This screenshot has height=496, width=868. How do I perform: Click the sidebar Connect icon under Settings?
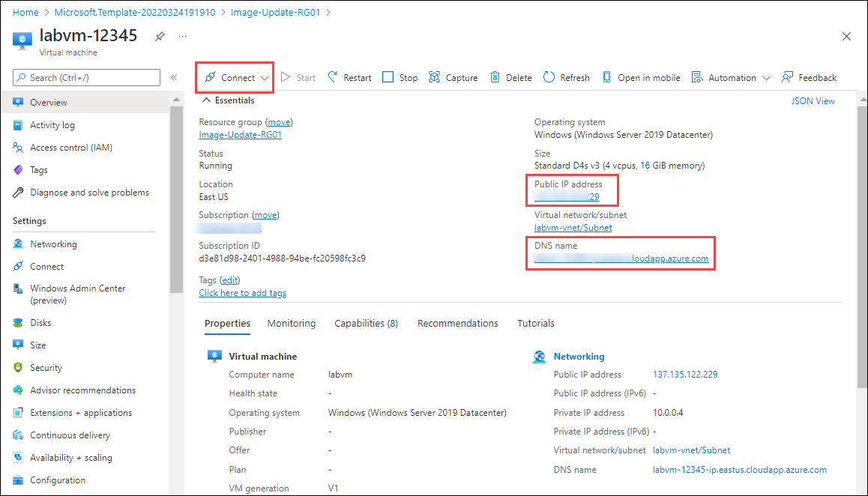pyautogui.click(x=18, y=267)
